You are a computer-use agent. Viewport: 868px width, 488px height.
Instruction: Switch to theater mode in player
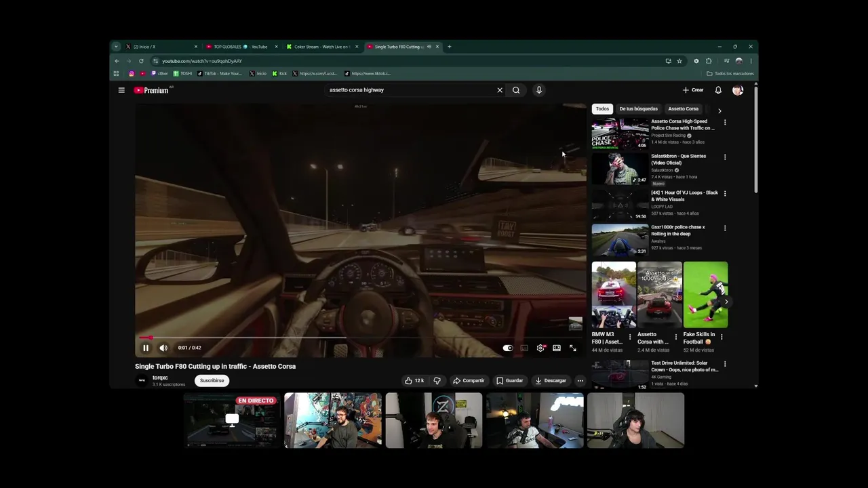557,348
